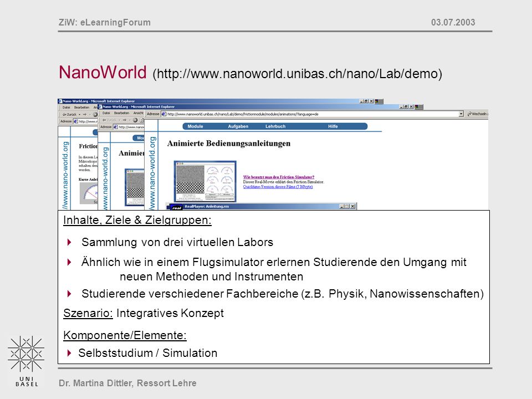Image resolution: width=532 pixels, height=399 pixels.
Task: Open Ansicht menu in middle IE window
Action: click(x=139, y=113)
